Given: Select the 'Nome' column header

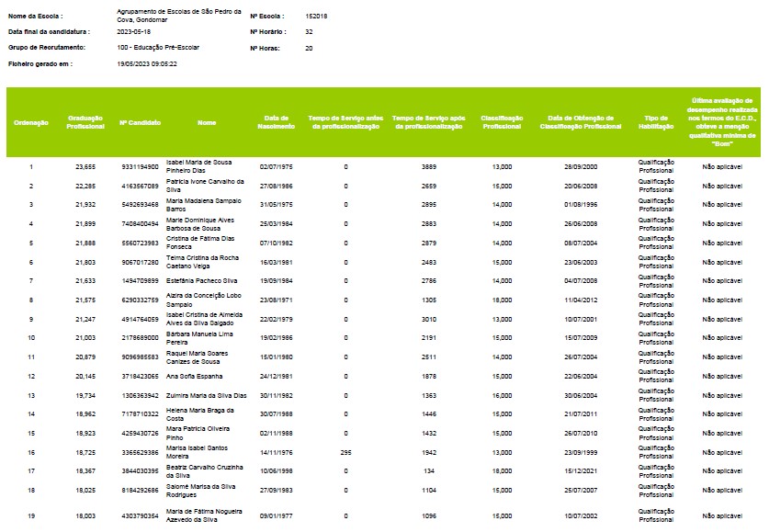Looking at the screenshot, I should 207,122.
